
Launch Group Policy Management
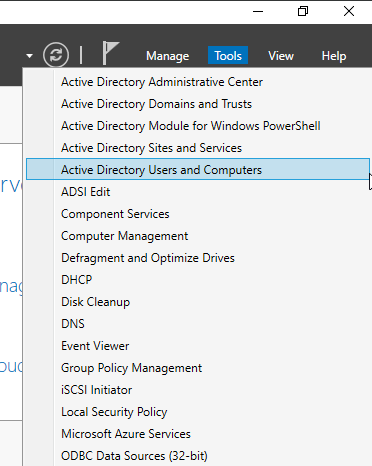(131, 368)
